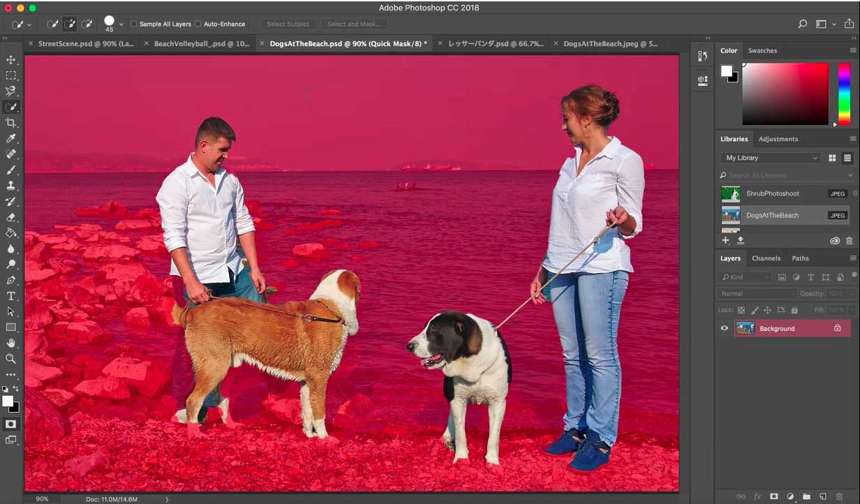Switch to the Channels tab

(766, 258)
